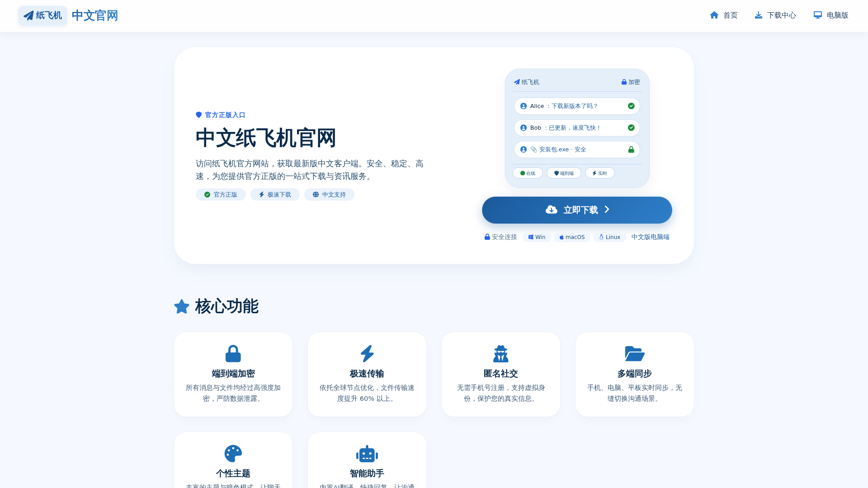
Task: Click the 安全连接 lock label
Action: pyautogui.click(x=500, y=237)
